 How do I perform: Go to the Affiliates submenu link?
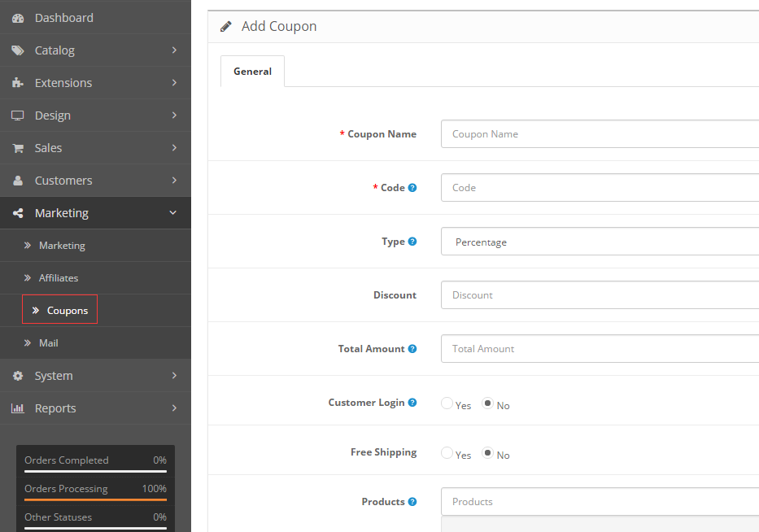click(x=59, y=278)
